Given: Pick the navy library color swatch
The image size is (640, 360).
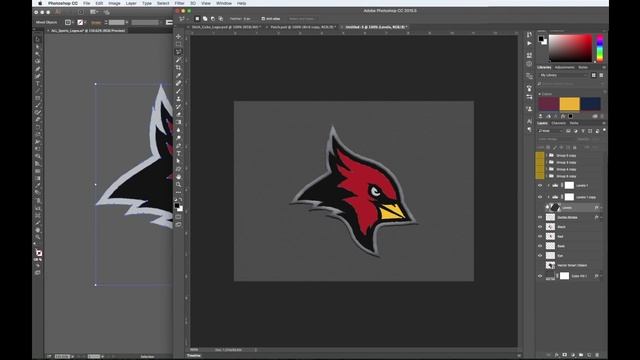Looking at the screenshot, I should click(591, 104).
